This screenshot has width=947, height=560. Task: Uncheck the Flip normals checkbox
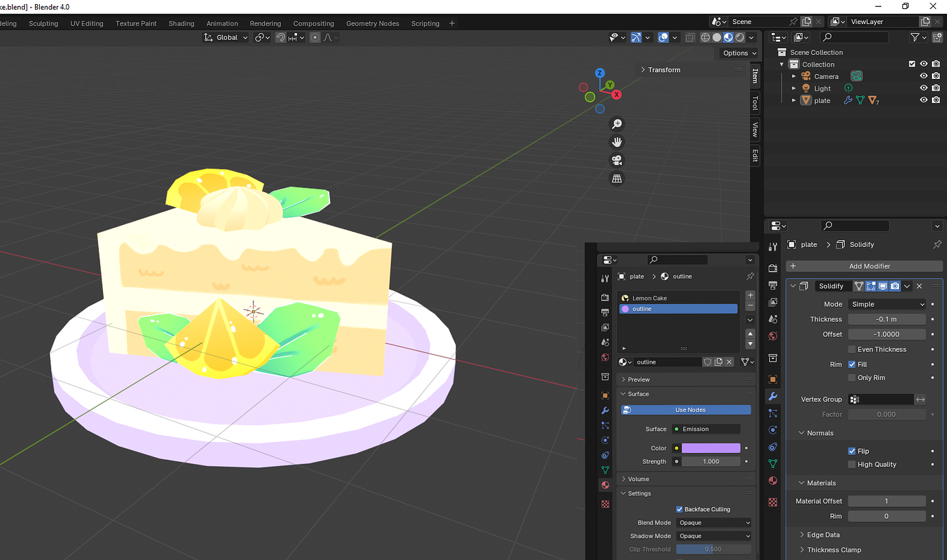pyautogui.click(x=852, y=451)
